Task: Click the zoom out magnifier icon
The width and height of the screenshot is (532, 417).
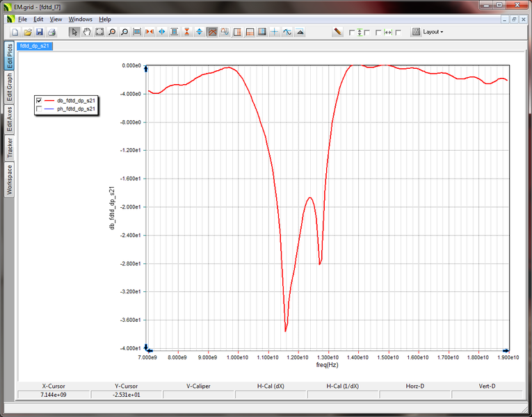Action: pyautogui.click(x=124, y=32)
